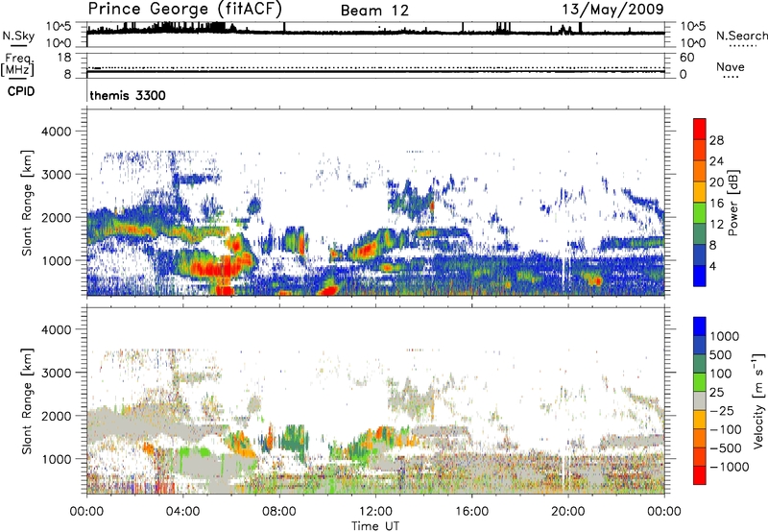Image resolution: width=768 pixels, height=532 pixels.
Task: Click the velocity panel 'Slant Range [km]' label
Action: coord(28,401)
